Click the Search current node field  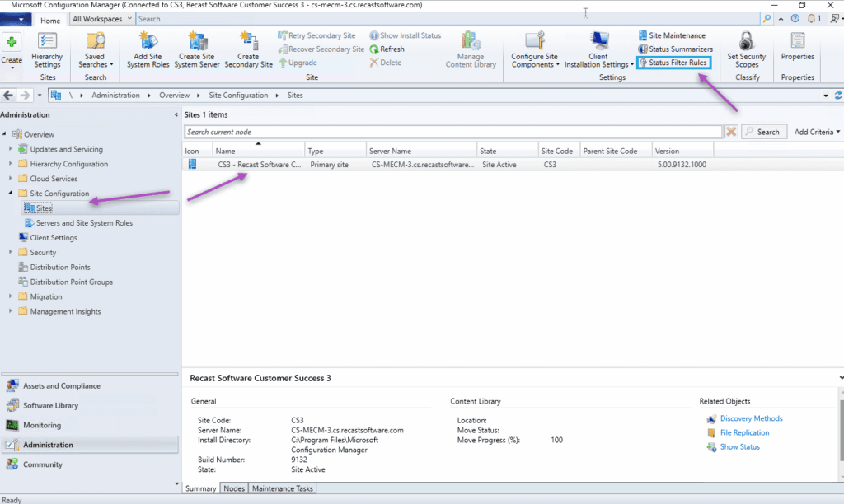click(452, 132)
